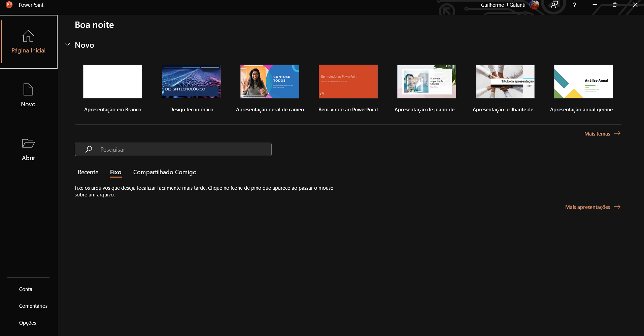The width and height of the screenshot is (644, 336).
Task: Click the Design tecnológico label
Action: [191, 110]
